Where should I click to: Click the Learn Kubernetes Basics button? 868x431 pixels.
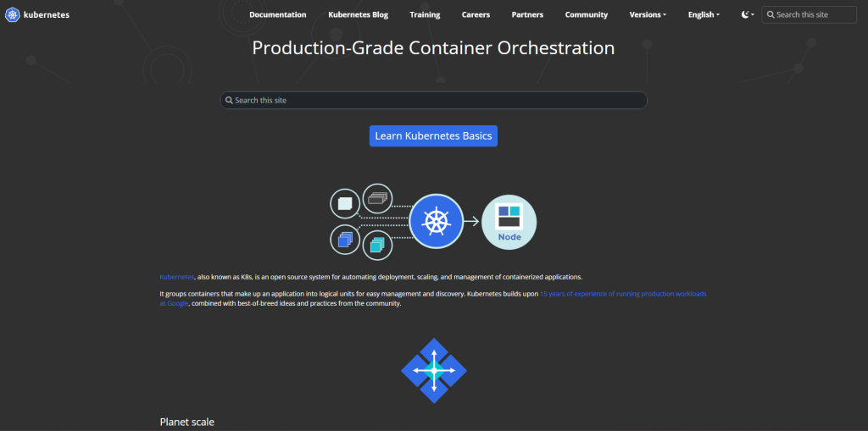433,136
